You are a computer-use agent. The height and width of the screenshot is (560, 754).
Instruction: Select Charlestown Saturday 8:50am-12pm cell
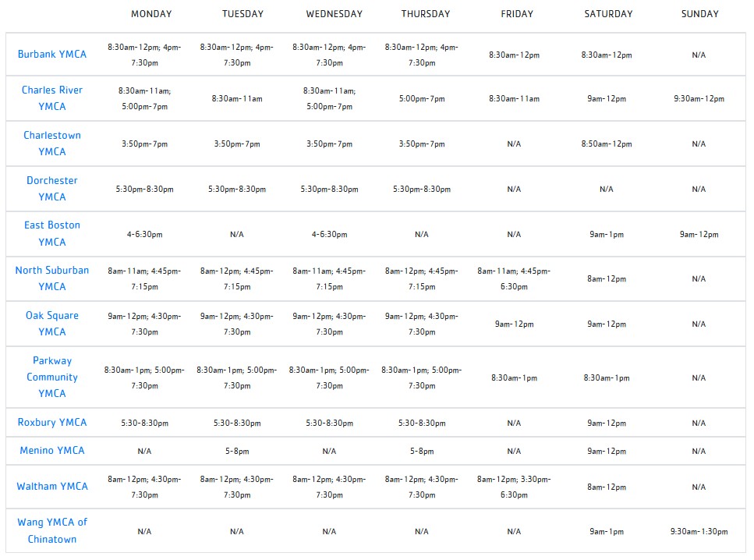607,144
